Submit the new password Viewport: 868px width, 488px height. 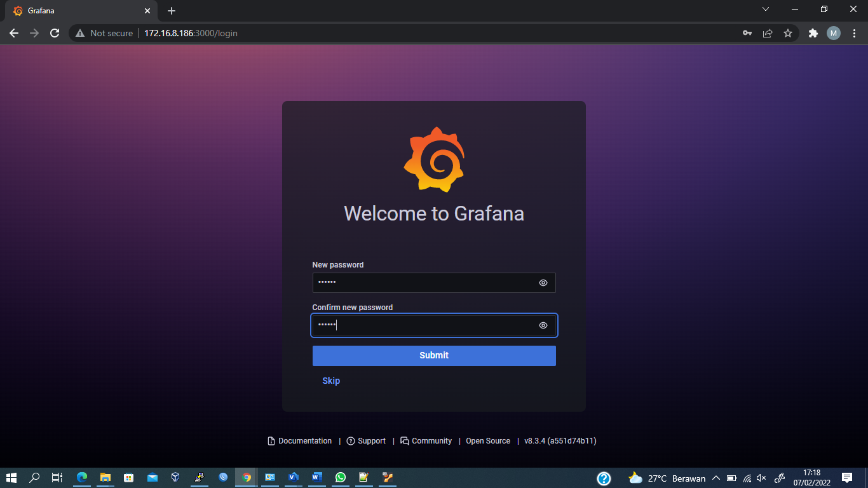(x=434, y=356)
